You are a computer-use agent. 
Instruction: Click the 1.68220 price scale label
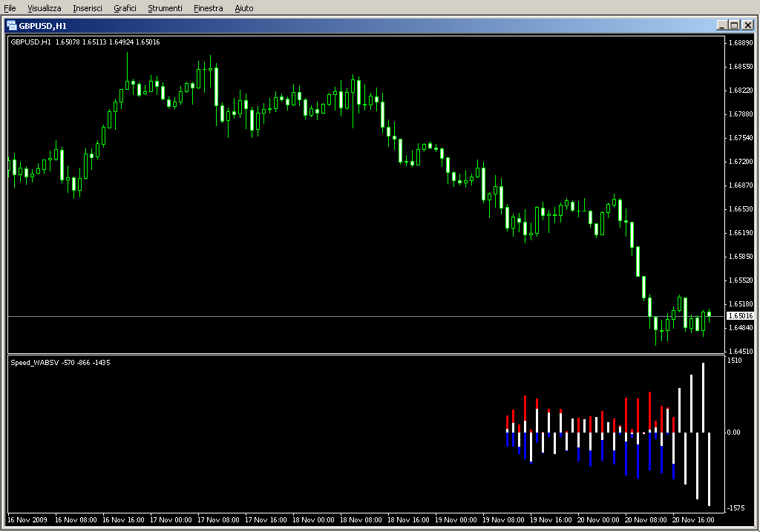click(x=741, y=90)
